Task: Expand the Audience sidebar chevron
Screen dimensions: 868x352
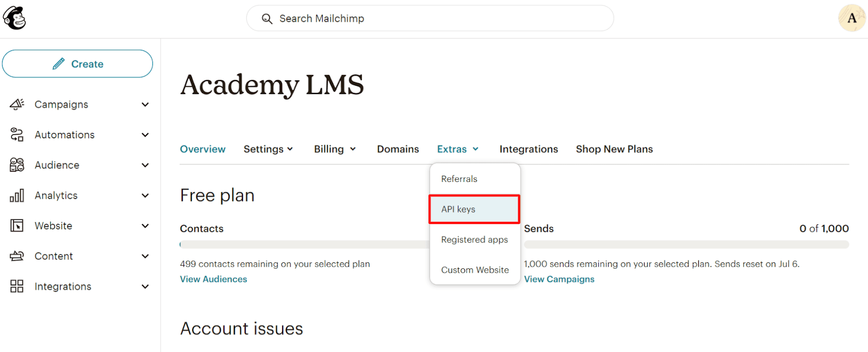Action: pyautogui.click(x=145, y=165)
